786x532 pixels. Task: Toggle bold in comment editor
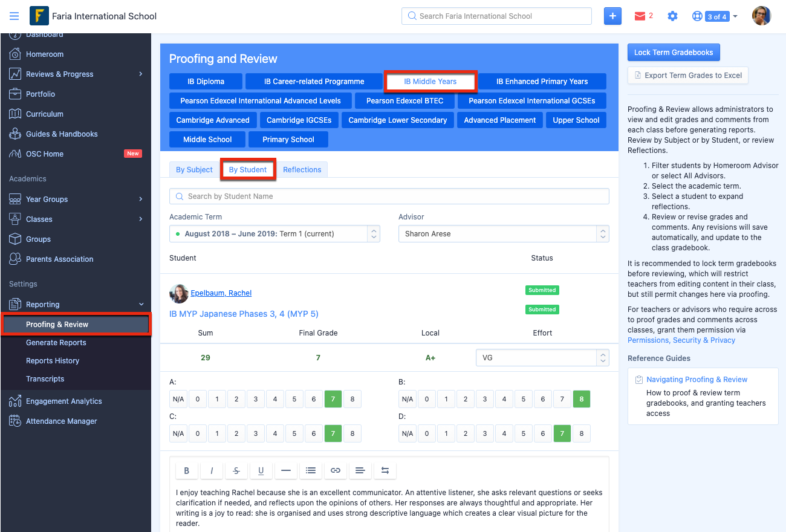[186, 470]
